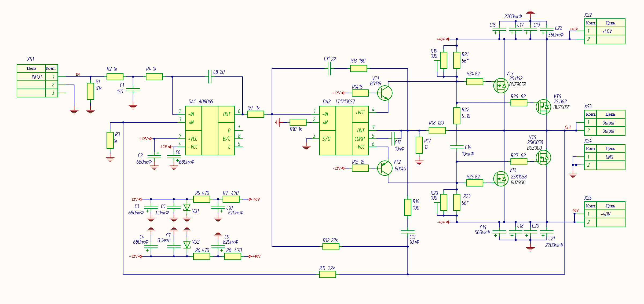Image resolution: width=644 pixels, height=304 pixels.
Task: Click the R14 15 resistor symbol
Action: point(360,93)
